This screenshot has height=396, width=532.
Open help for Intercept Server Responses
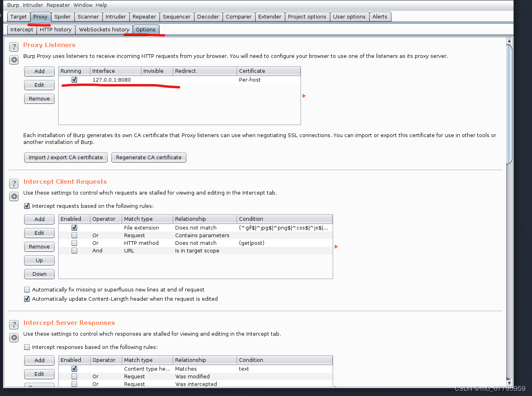pyautogui.click(x=14, y=324)
